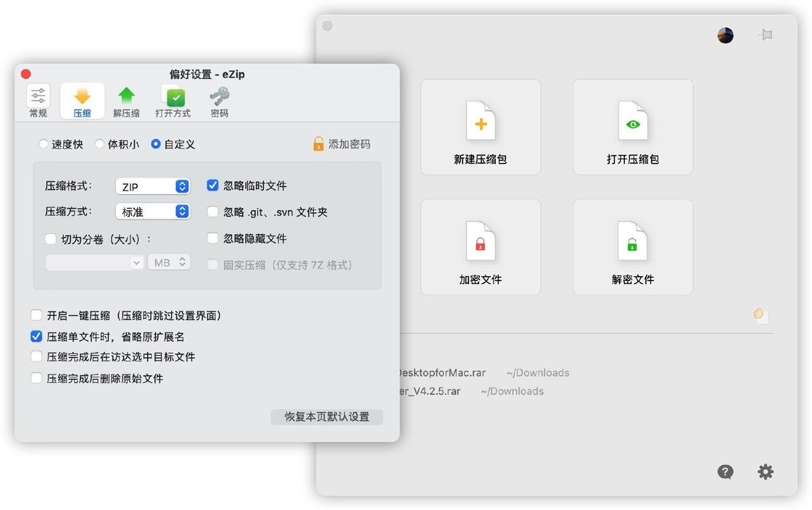Viewport: 812px width, 510px height.
Task: Click the 加密文件 card in main window
Action: point(481,247)
